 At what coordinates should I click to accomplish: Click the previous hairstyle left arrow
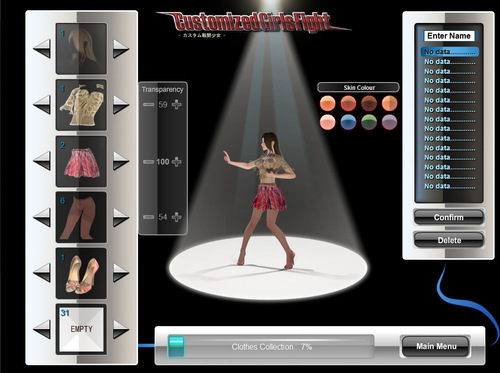point(42,49)
